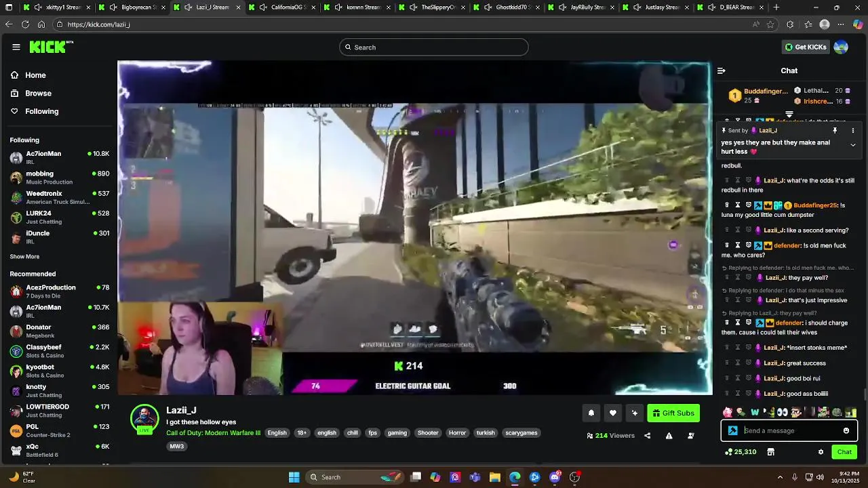This screenshot has height=488, width=868.
Task: Open the Windows Start menu
Action: [x=294, y=477]
